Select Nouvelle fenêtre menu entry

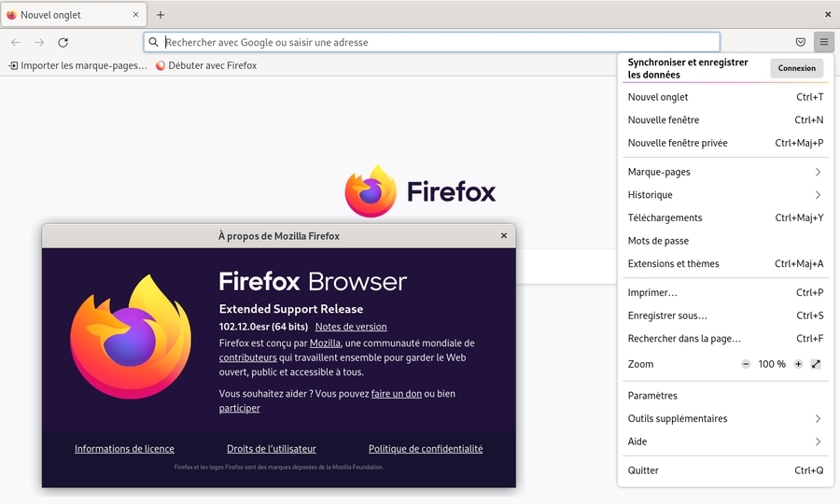pos(725,120)
